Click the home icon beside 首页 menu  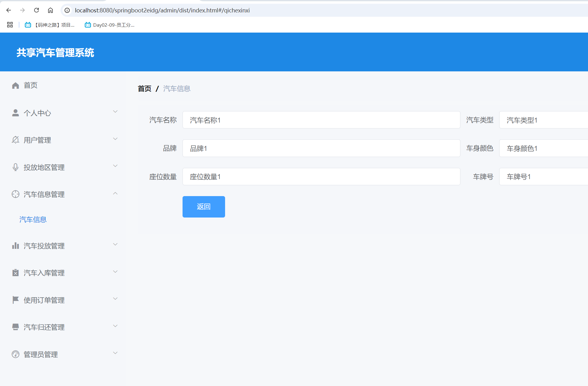[15, 85]
